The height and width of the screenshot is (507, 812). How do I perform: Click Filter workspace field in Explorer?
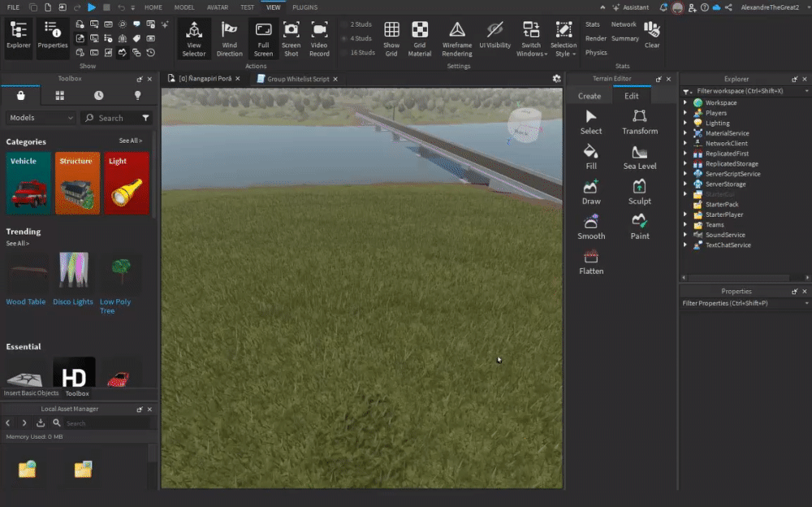pyautogui.click(x=746, y=91)
